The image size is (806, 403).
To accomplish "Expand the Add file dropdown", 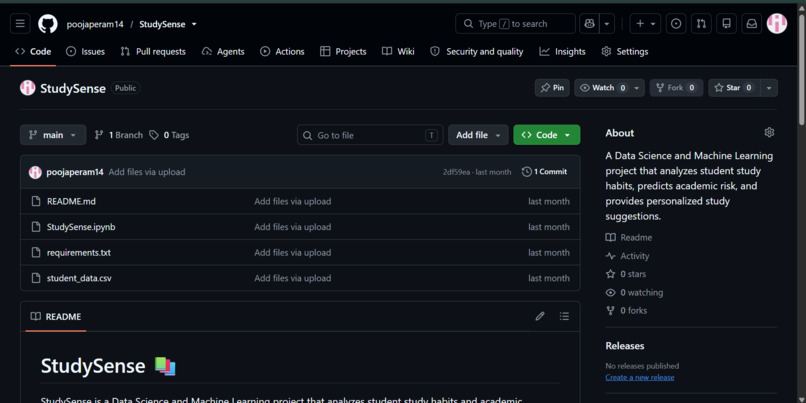I will coord(478,135).
